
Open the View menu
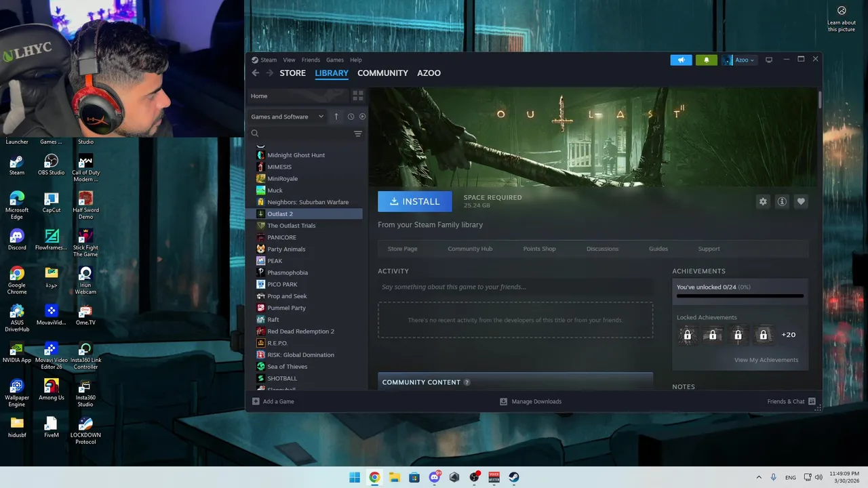[289, 60]
